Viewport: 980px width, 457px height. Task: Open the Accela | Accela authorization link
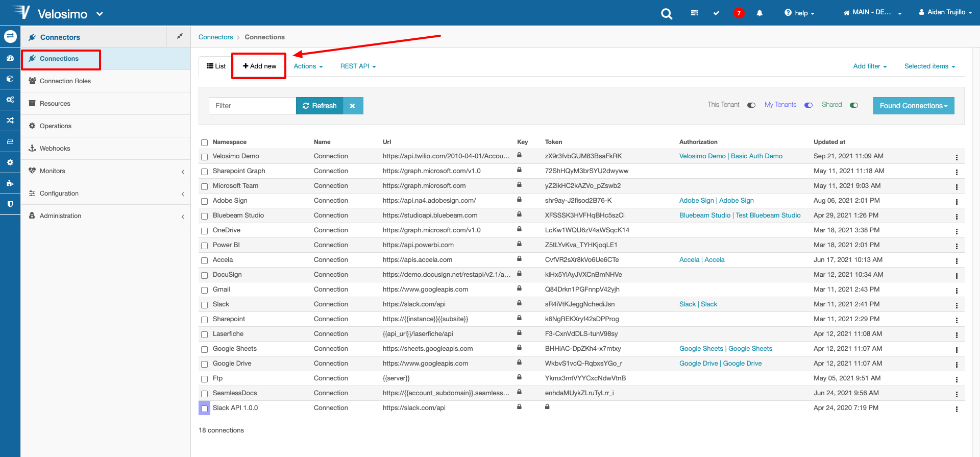pos(702,260)
